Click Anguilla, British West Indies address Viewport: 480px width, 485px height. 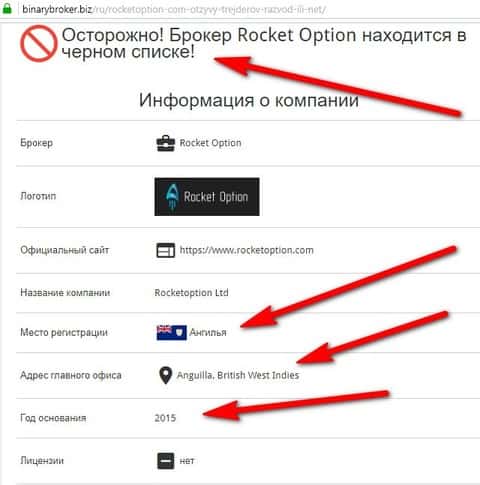coord(238,375)
